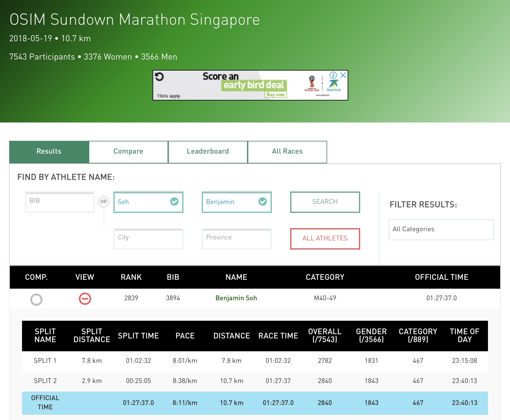Click the ALL ATHLETES button
The width and height of the screenshot is (510, 420).
point(325,239)
